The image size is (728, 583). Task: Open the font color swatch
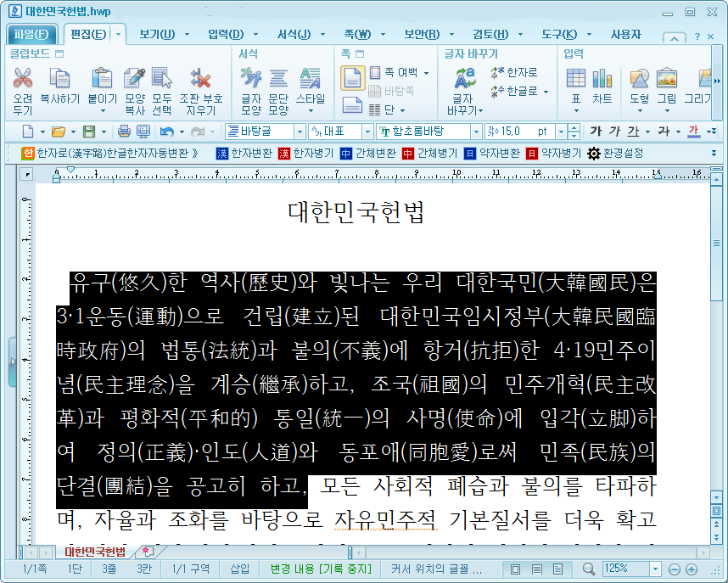(x=694, y=132)
